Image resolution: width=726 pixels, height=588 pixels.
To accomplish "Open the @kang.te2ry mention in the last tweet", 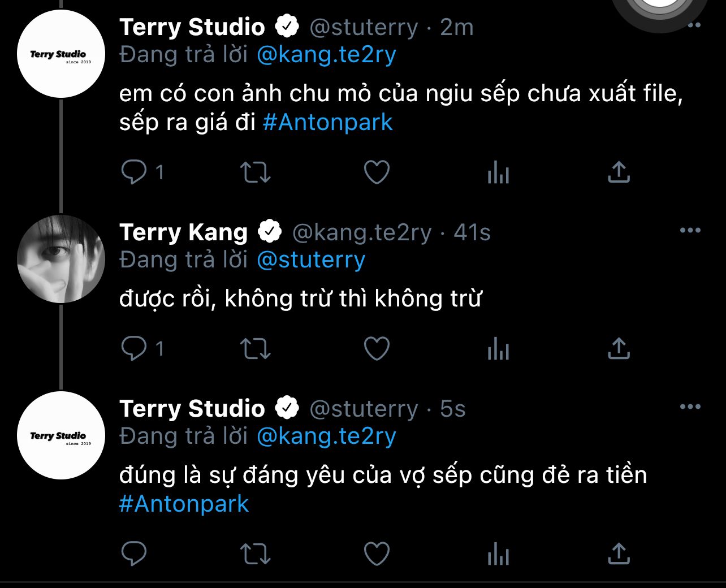I will pyautogui.click(x=326, y=436).
